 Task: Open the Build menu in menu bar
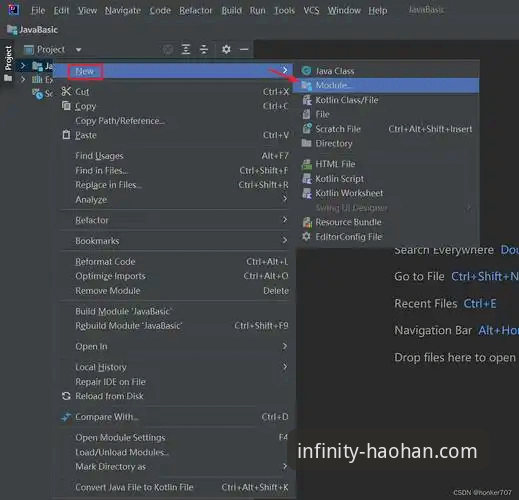click(x=231, y=11)
